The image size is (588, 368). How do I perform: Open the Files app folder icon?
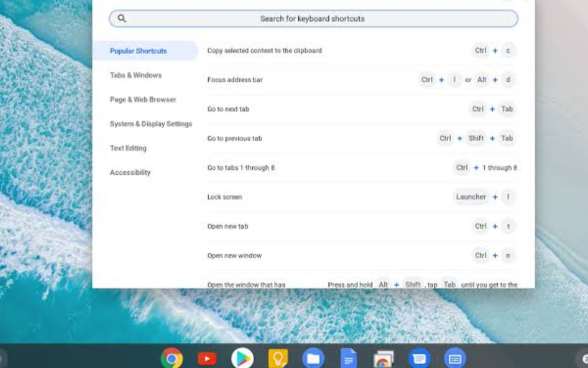[313, 358]
